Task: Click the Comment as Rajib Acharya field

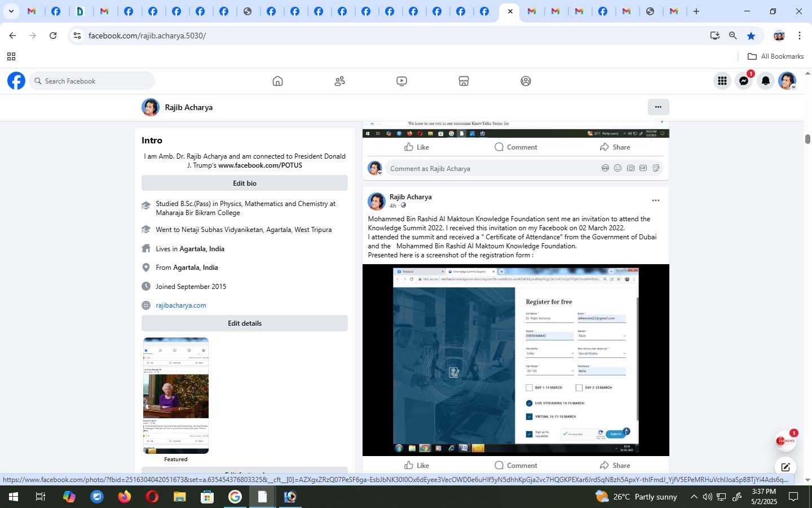Action: click(493, 168)
